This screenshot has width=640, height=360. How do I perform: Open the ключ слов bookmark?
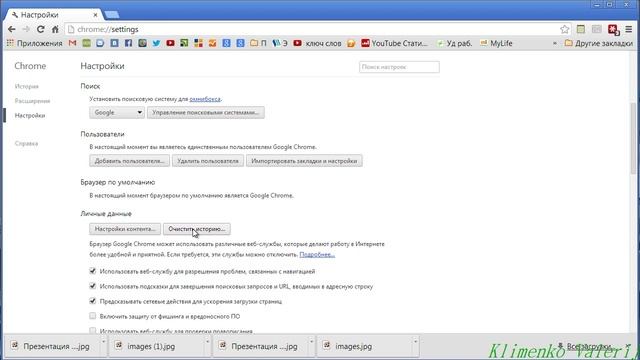pyautogui.click(x=317, y=43)
